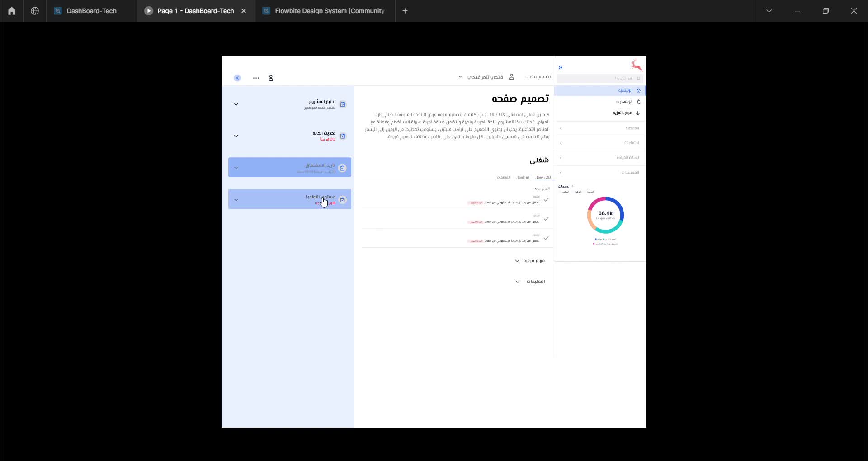The width and height of the screenshot is (868, 461).
Task: Expand the تحديث الحالة dropdown chevron
Action: [x=236, y=136]
